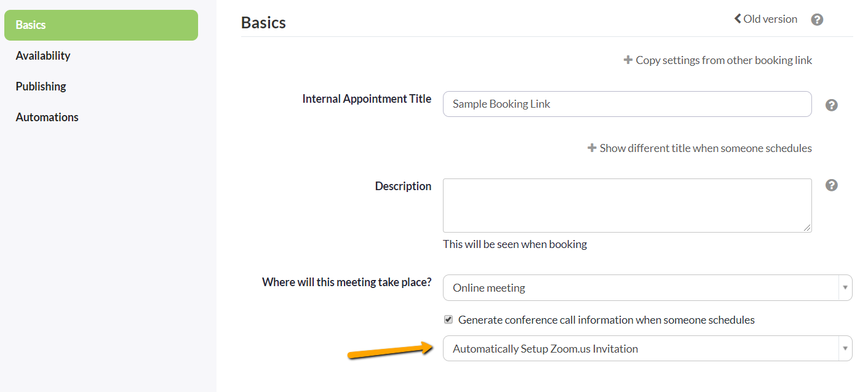Select the Basics sidebar tab
This screenshot has height=392, width=868.
[101, 25]
